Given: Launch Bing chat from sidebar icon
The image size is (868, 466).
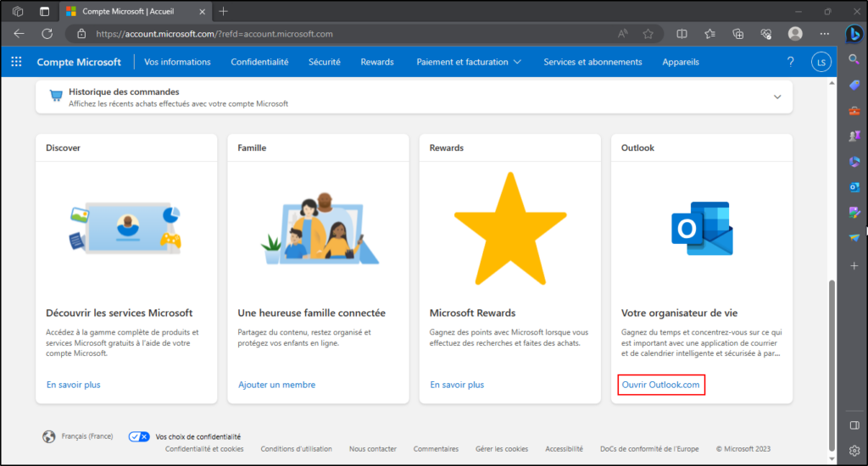Looking at the screenshot, I should pos(854,34).
